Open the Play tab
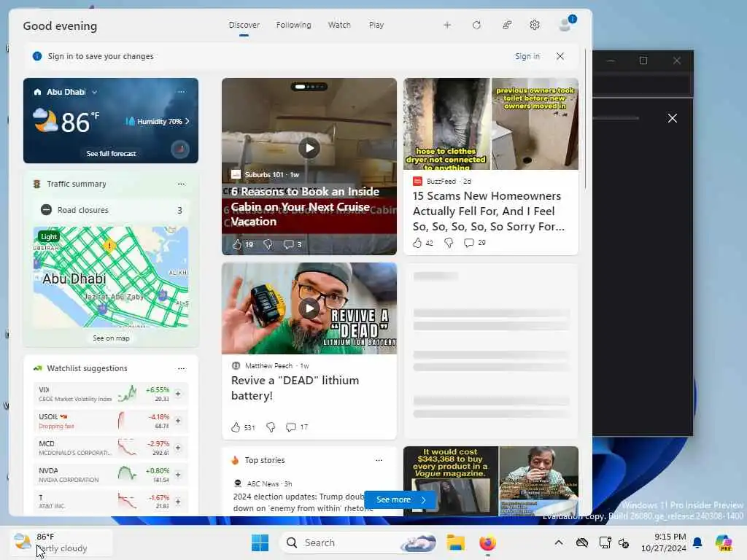This screenshot has height=560, width=747. (x=376, y=26)
